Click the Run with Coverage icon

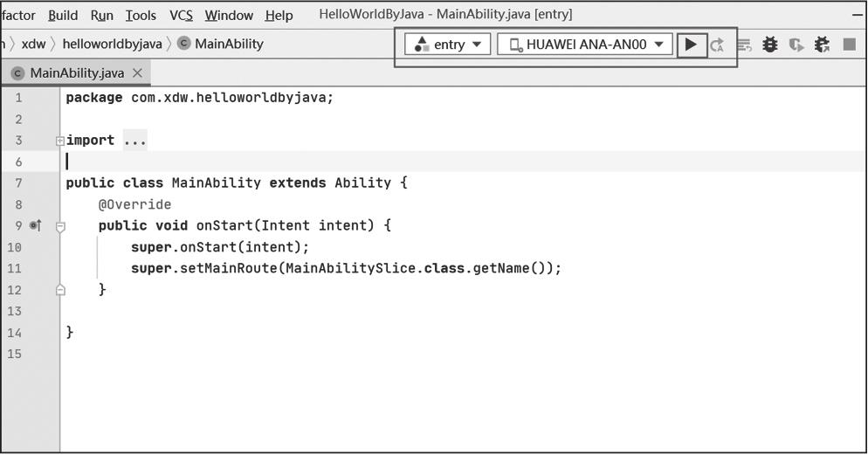[x=796, y=45]
